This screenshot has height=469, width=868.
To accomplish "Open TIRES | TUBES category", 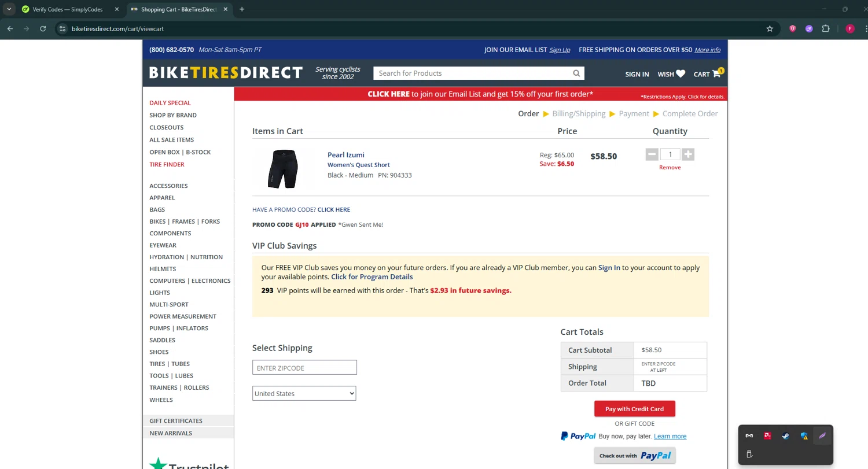I will pos(170,364).
